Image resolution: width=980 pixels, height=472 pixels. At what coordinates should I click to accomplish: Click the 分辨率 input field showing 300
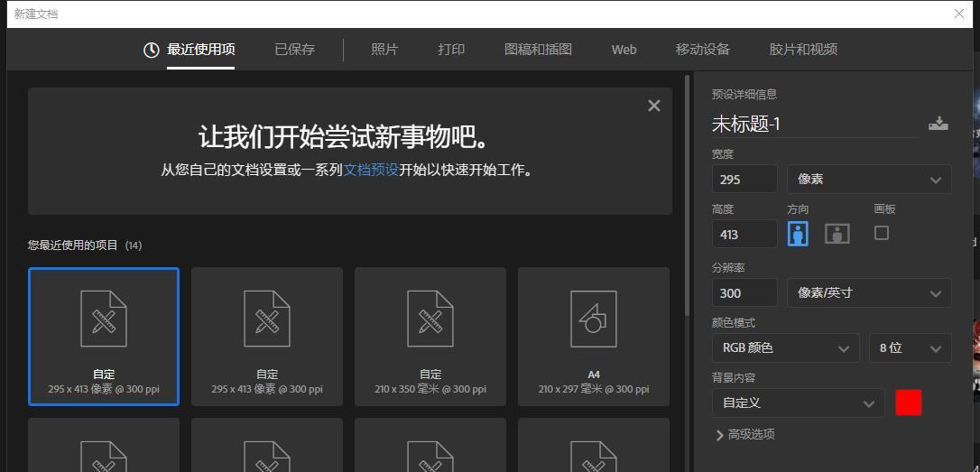(x=745, y=292)
